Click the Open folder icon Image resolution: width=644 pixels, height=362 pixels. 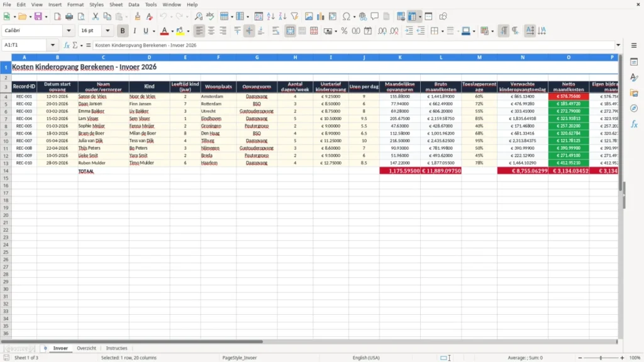[x=22, y=16]
